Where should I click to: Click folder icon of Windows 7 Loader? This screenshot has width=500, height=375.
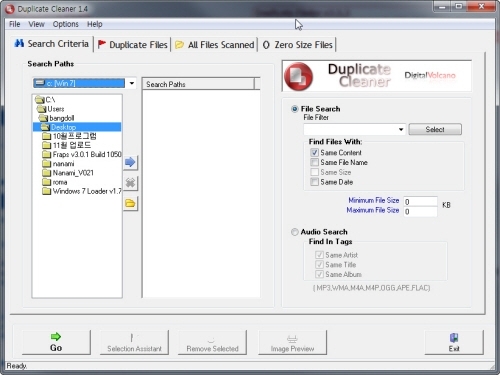47,191
